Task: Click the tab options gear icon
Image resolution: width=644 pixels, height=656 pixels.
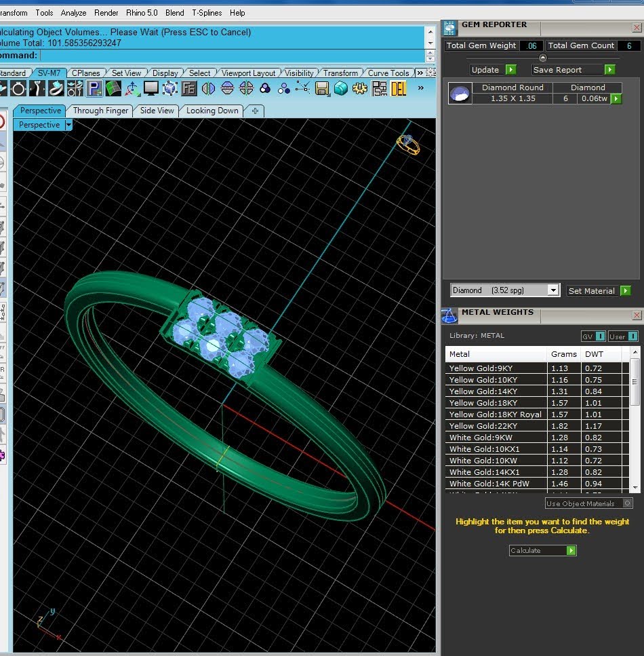Action: pos(430,73)
